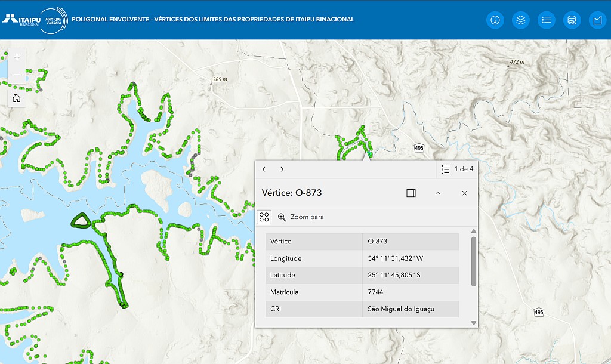611x364 pixels.
Task: Collapse the Vértice O-873 popup
Action: pos(437,193)
